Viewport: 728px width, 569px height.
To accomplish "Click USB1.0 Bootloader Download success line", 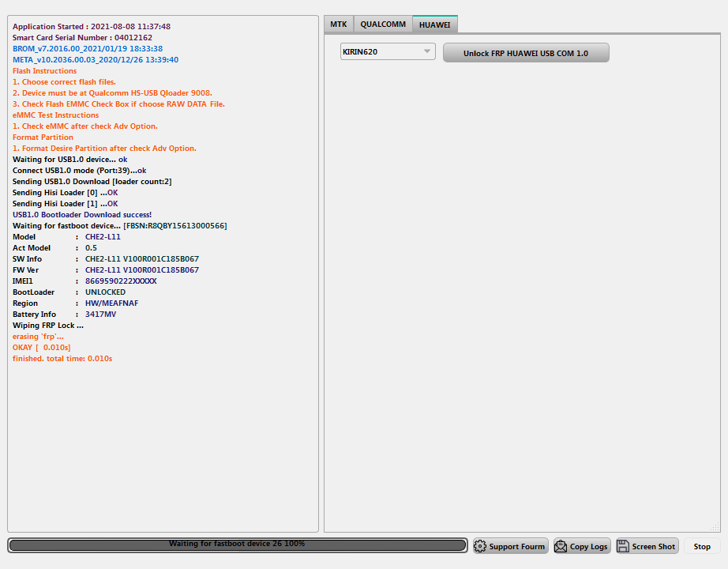I will click(82, 215).
